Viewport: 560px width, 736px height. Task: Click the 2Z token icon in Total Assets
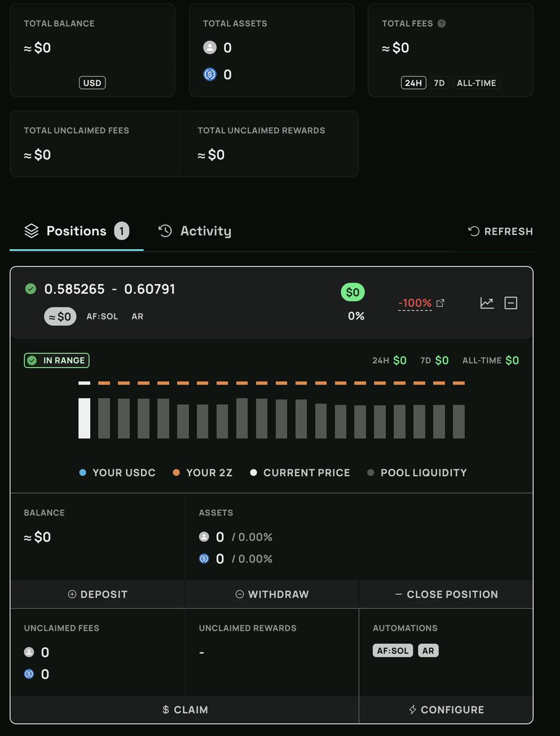210,48
